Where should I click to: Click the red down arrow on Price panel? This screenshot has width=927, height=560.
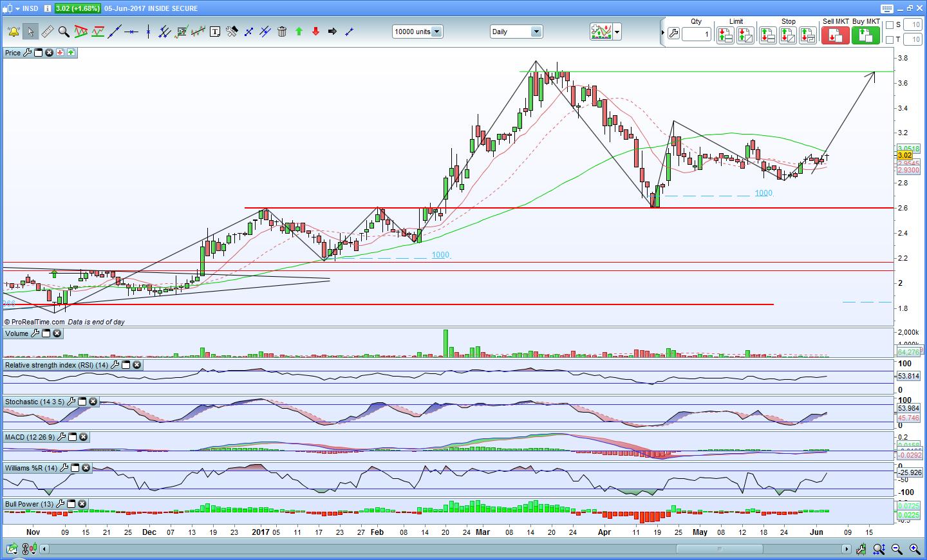point(60,53)
